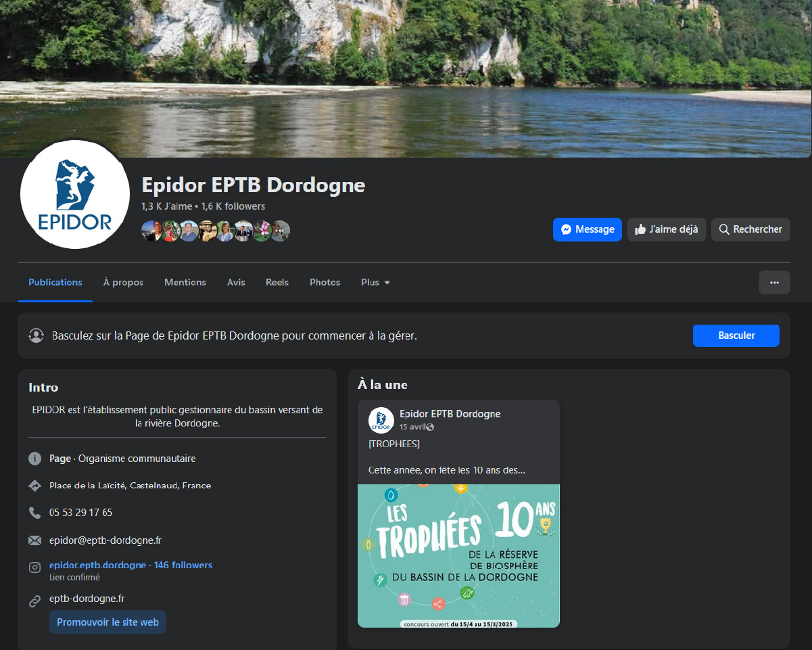Screen dimensions: 812x650
Task: Open featured post author Epidor EPTB Dordogne
Action: [x=450, y=414]
